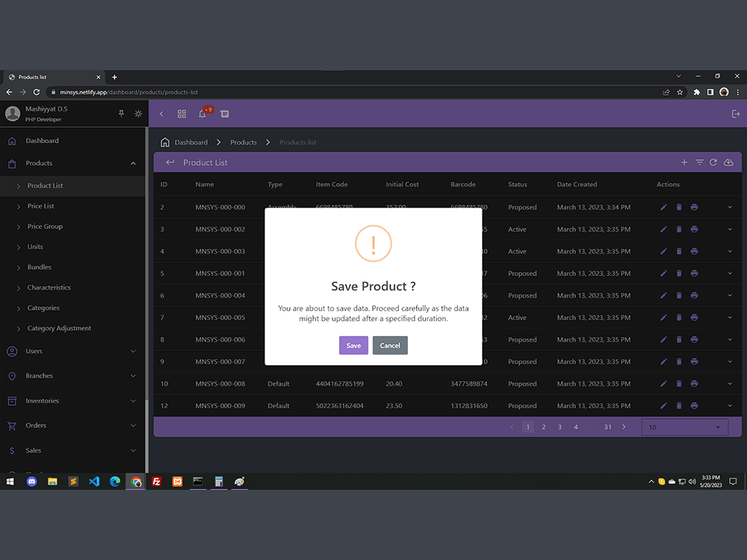Refresh the product list

pyautogui.click(x=713, y=162)
